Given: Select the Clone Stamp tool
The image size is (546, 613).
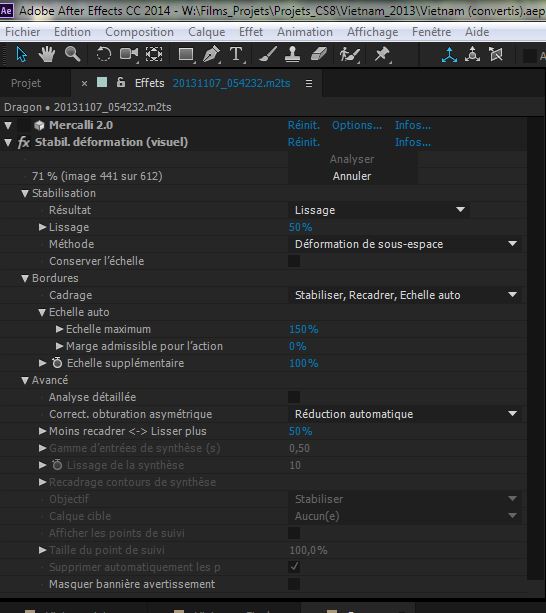Looking at the screenshot, I should click(x=292, y=54).
